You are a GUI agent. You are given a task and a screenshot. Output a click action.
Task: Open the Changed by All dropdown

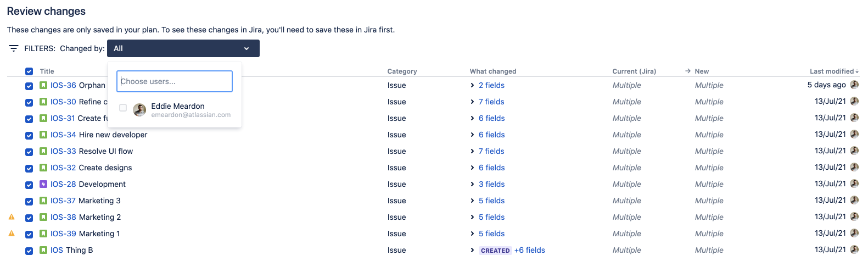[x=183, y=48]
